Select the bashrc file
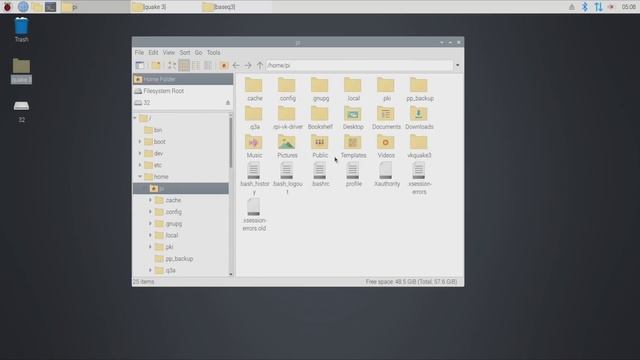This screenshot has height=360, width=640. point(320,175)
